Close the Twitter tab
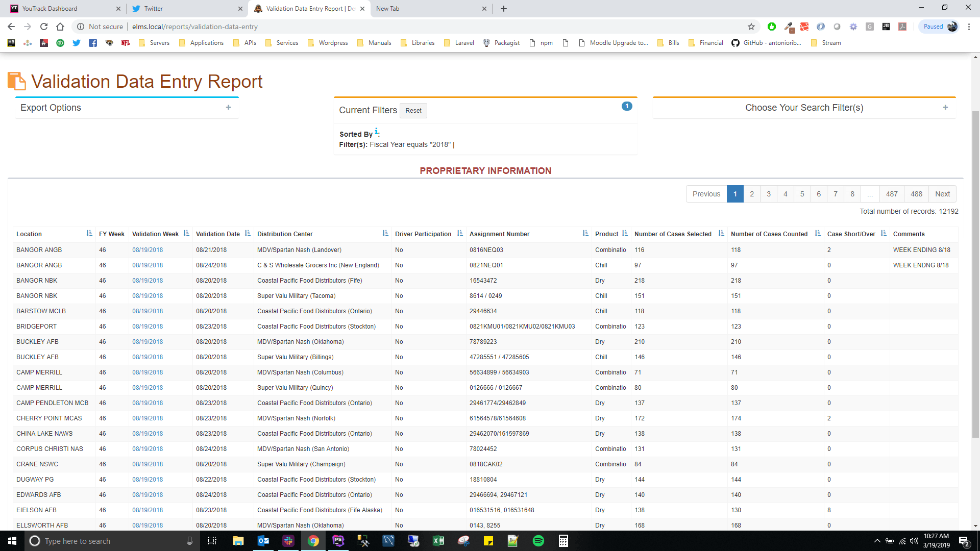This screenshot has width=980, height=551. point(240,9)
